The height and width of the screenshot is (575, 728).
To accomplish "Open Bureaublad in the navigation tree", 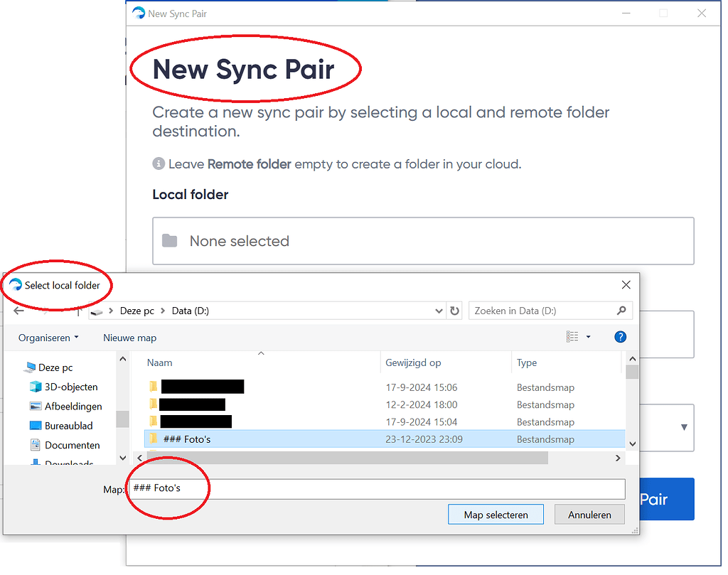I will pyautogui.click(x=68, y=426).
